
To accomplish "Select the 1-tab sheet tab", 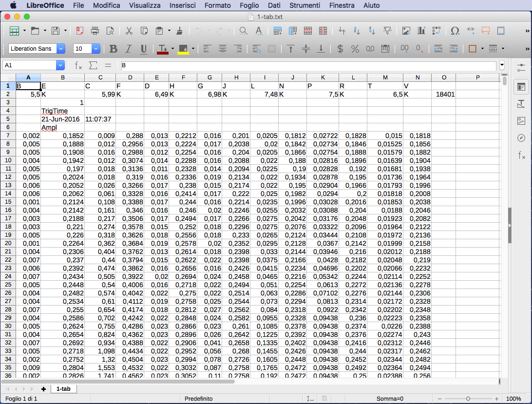I will (x=63, y=389).
